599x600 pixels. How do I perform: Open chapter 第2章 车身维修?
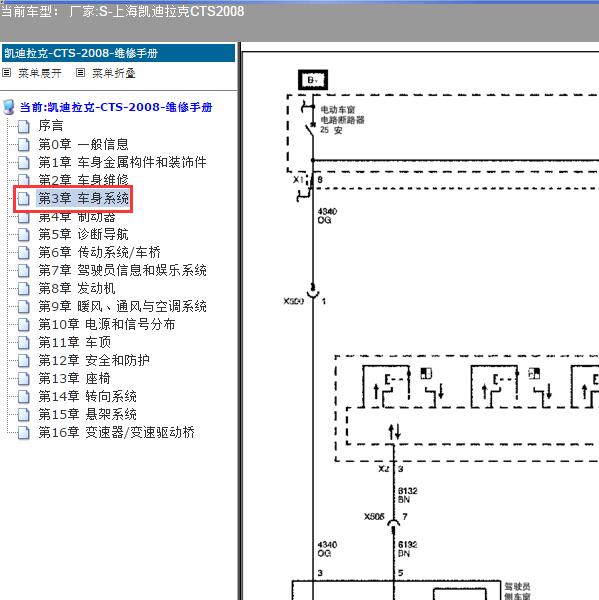(x=83, y=179)
